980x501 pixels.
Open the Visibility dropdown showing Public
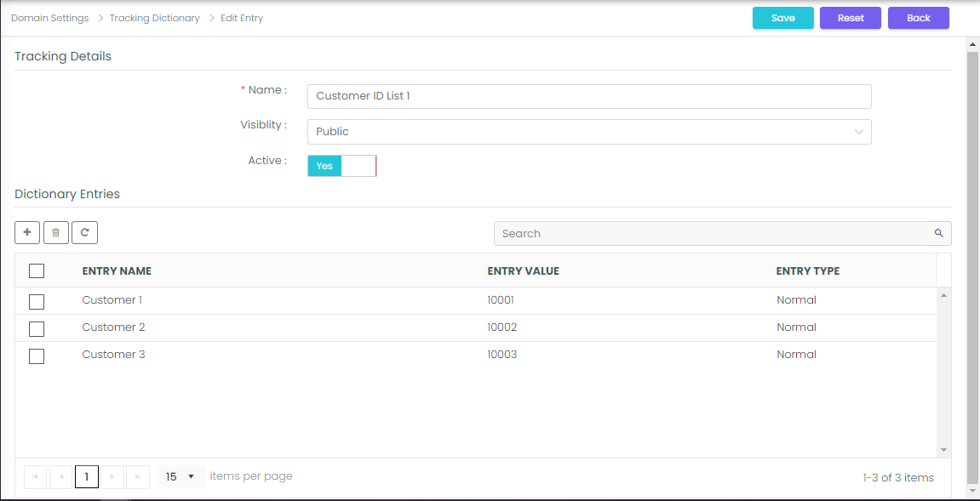click(589, 132)
